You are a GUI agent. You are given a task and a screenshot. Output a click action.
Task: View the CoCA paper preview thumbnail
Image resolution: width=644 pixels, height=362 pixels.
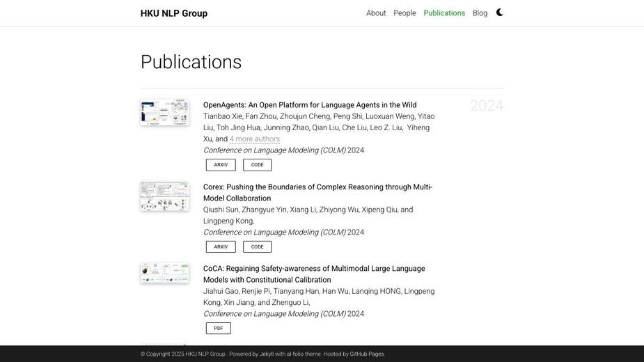[165, 274]
